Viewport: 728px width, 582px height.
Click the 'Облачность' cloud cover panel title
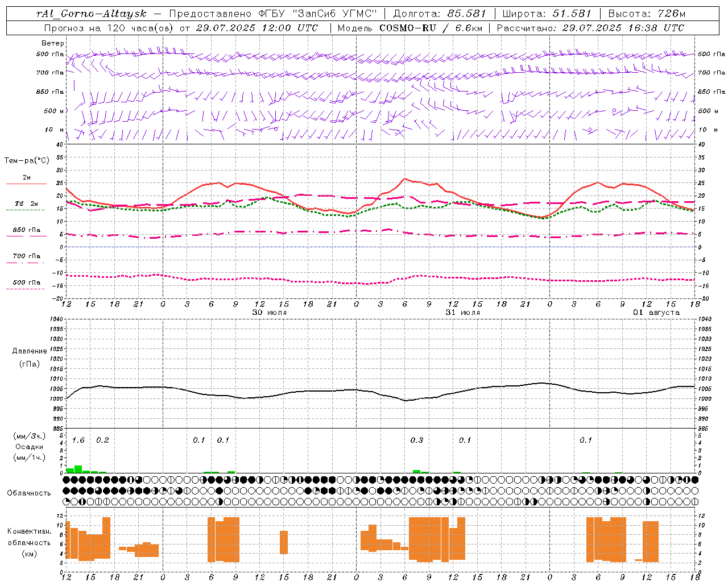tap(29, 493)
